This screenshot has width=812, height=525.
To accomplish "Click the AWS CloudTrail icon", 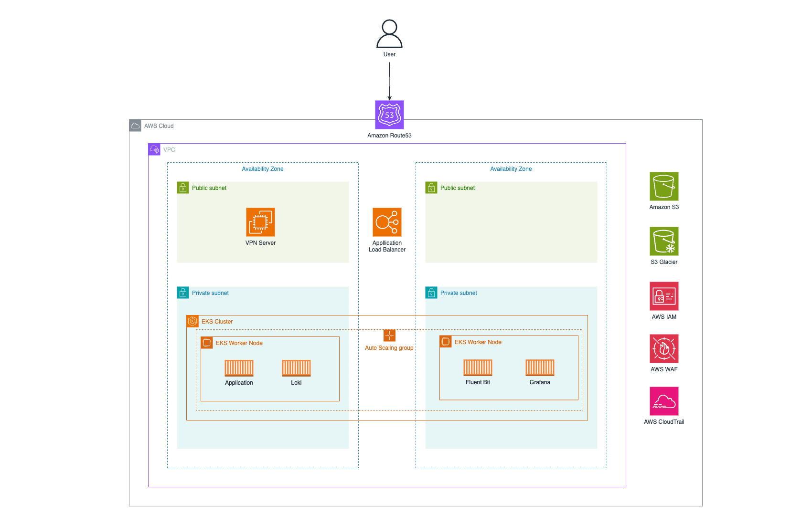I will pyautogui.click(x=664, y=401).
